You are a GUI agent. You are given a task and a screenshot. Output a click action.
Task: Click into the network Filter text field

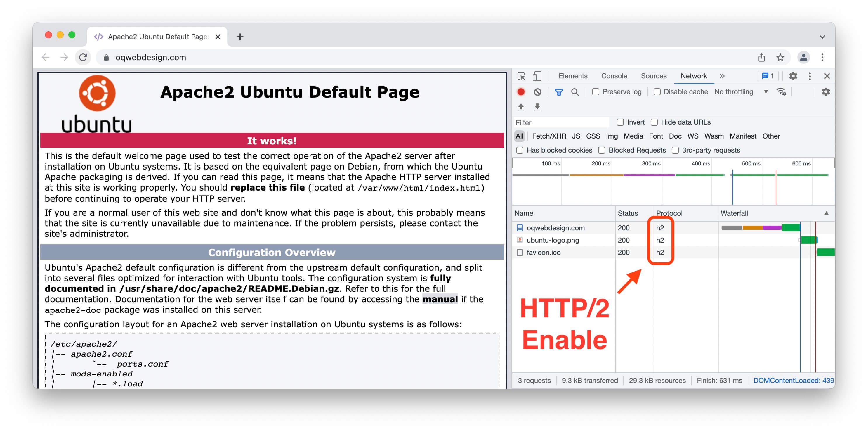pyautogui.click(x=561, y=122)
